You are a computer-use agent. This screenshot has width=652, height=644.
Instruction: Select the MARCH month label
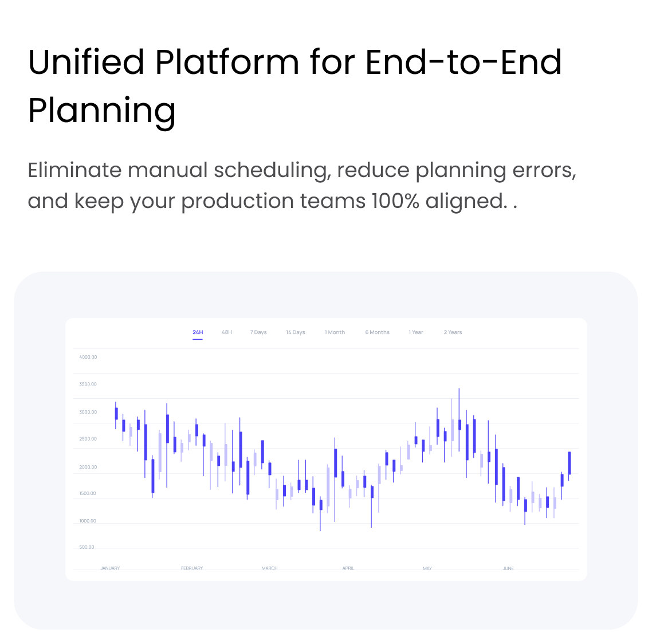coord(269,568)
